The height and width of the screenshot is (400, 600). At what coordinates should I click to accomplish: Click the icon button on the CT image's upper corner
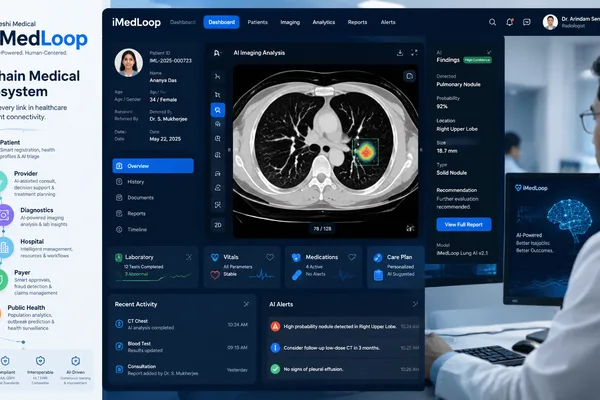click(409, 76)
